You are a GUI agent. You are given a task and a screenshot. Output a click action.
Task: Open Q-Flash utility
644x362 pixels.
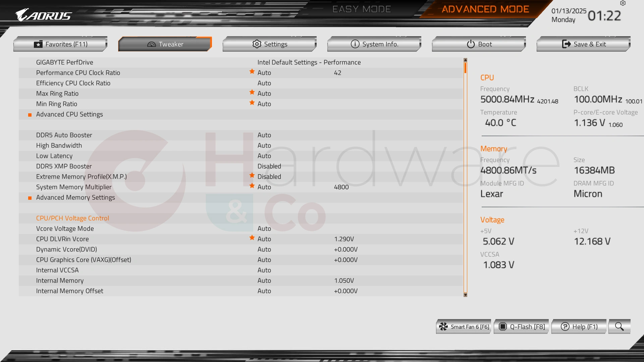tap(522, 326)
